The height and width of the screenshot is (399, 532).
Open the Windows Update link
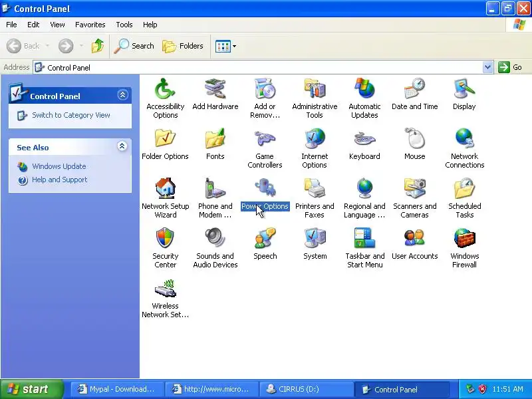click(x=59, y=166)
